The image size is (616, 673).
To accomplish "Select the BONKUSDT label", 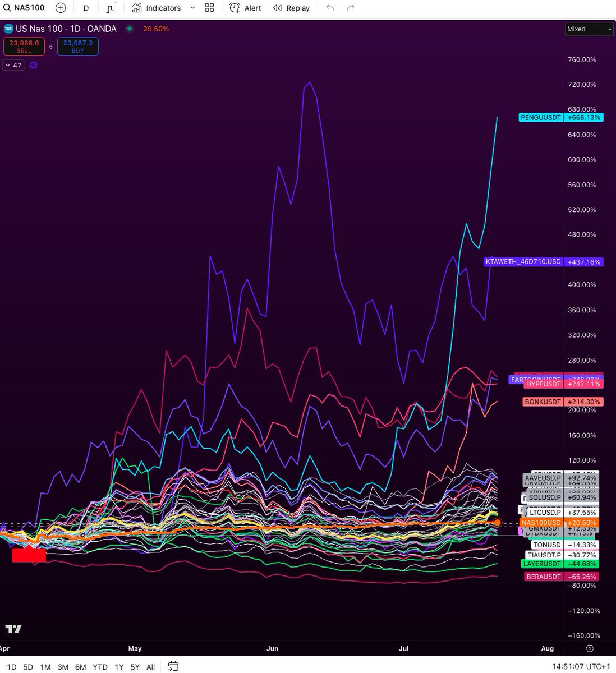I will coord(563,402).
